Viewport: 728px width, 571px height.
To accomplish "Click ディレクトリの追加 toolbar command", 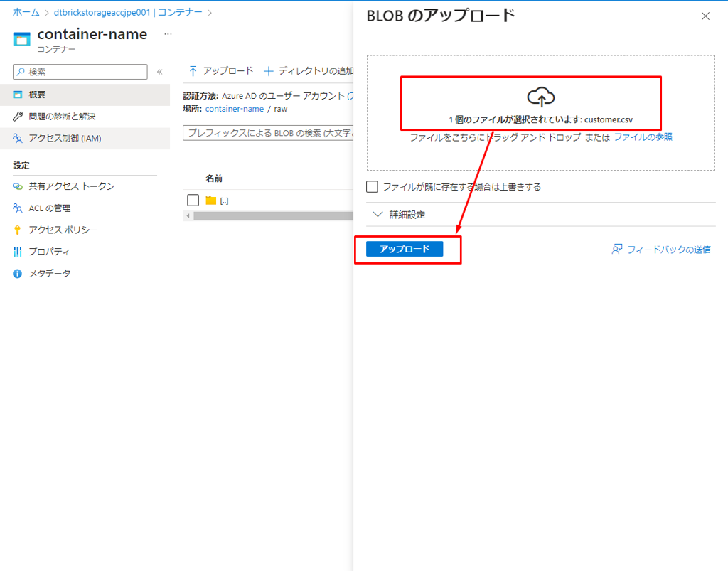I will pyautogui.click(x=309, y=71).
